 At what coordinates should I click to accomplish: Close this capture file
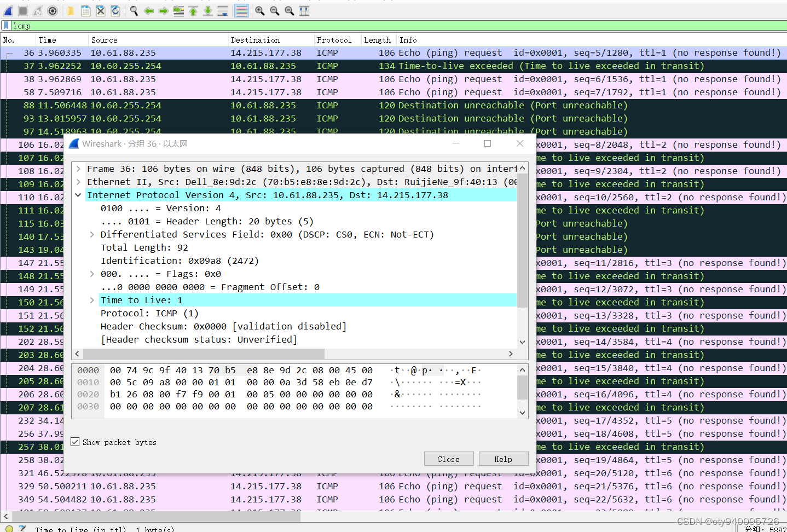[x=101, y=11]
